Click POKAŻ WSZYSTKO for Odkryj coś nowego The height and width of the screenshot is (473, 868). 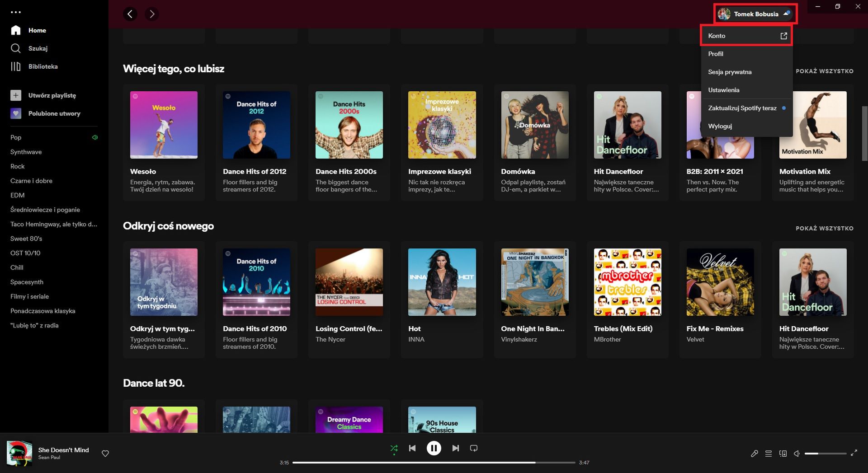tap(825, 228)
